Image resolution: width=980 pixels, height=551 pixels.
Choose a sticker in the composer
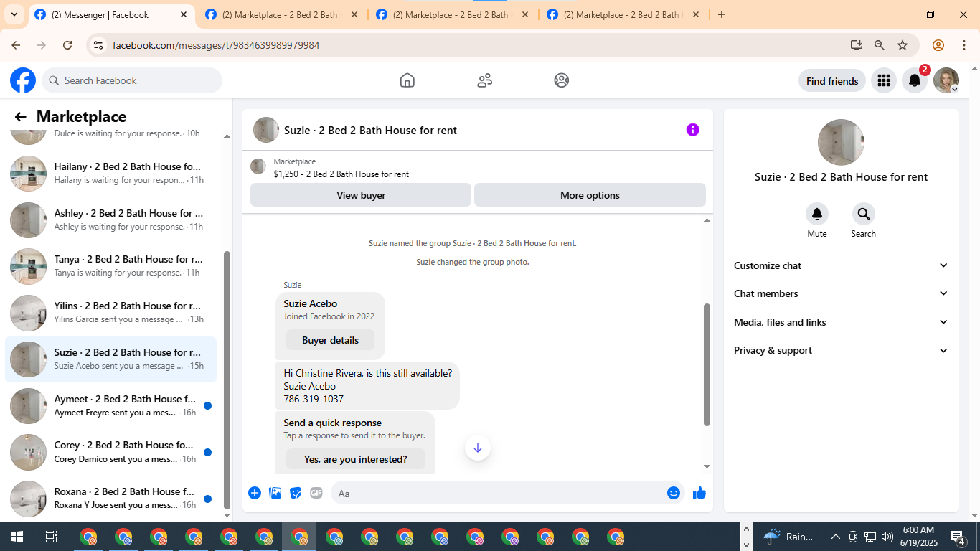coord(296,493)
